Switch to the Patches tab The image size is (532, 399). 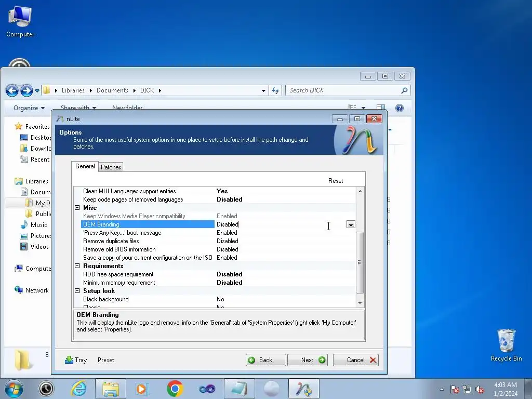pos(111,167)
